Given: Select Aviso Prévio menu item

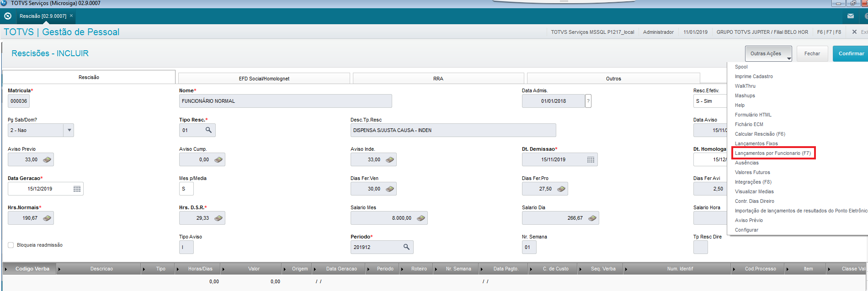Looking at the screenshot, I should pyautogui.click(x=749, y=220).
